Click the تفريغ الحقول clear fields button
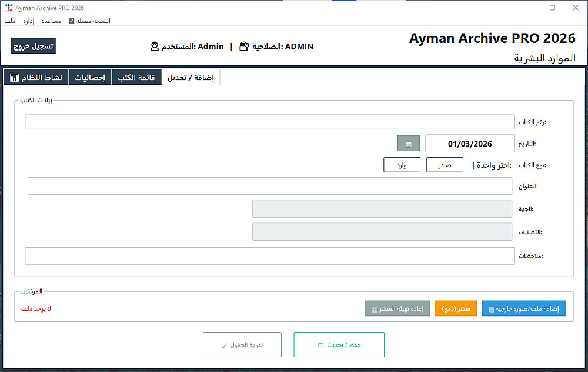The height and width of the screenshot is (372, 588). coord(242,344)
